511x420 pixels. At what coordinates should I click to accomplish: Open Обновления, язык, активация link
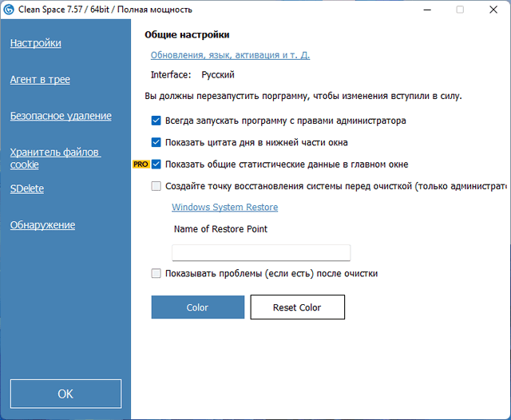pyautogui.click(x=230, y=56)
